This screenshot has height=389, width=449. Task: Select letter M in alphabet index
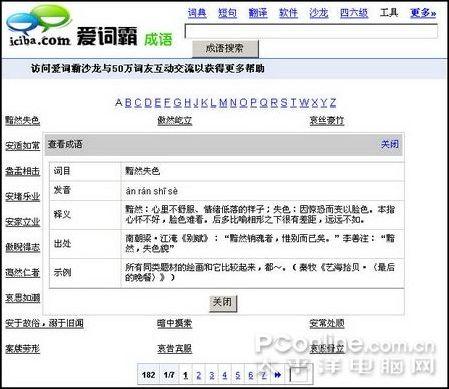pos(223,103)
